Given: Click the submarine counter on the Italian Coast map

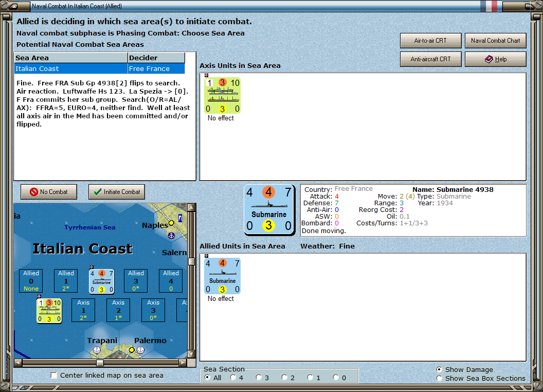Looking at the screenshot, I should click(x=101, y=281).
